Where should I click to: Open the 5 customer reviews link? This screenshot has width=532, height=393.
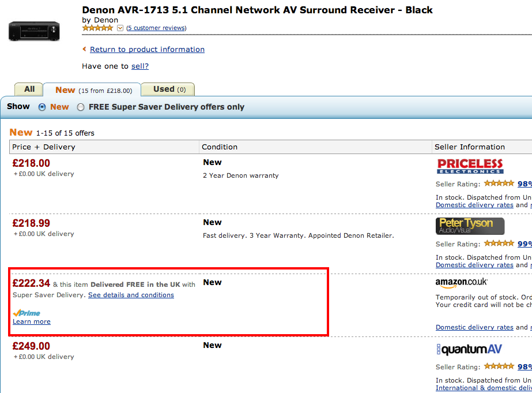[156, 28]
